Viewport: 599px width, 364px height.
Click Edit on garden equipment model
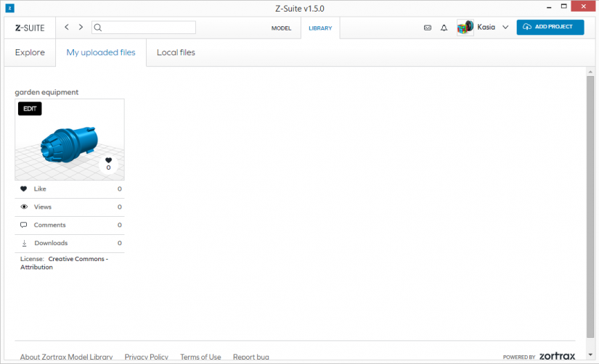pyautogui.click(x=30, y=109)
